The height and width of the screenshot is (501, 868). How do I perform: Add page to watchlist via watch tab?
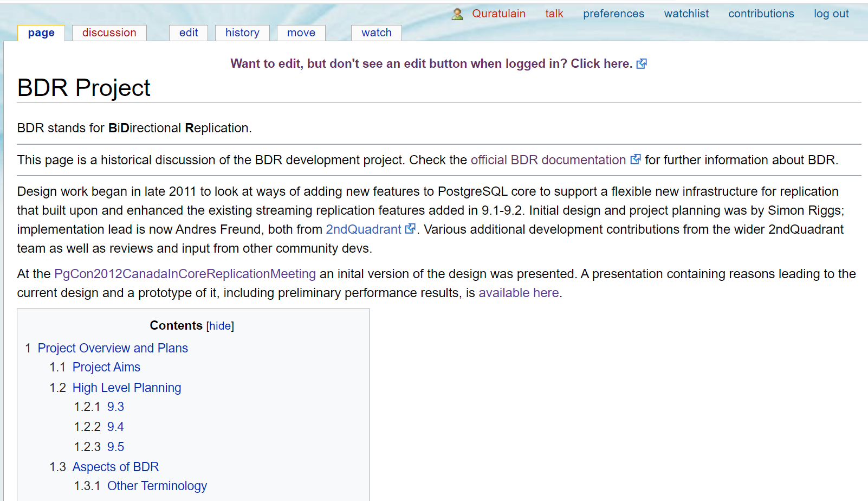(377, 33)
